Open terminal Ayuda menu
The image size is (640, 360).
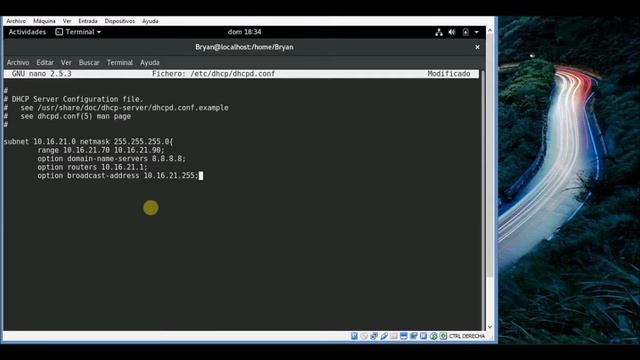click(150, 62)
